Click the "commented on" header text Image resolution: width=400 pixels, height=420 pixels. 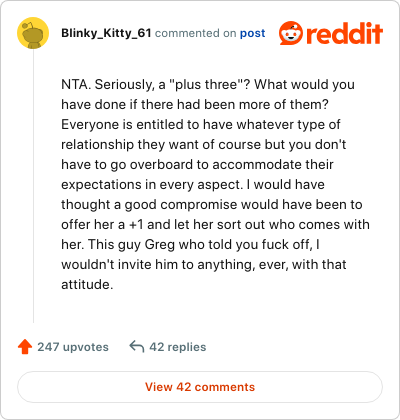coord(196,33)
